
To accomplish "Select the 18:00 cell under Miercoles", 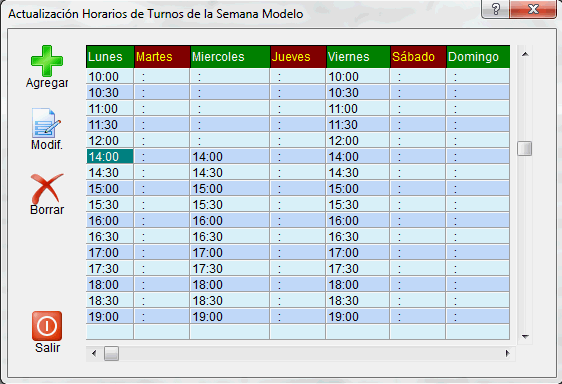I will coord(230,285).
